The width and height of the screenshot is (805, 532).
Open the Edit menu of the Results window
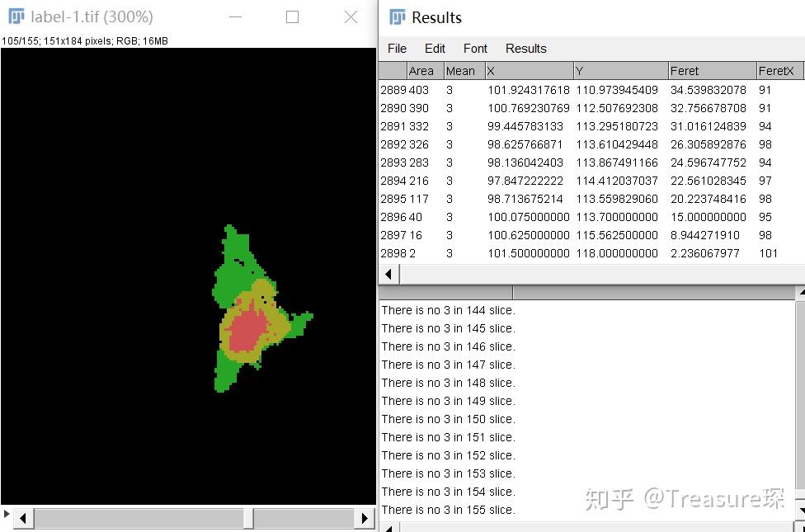(x=435, y=49)
